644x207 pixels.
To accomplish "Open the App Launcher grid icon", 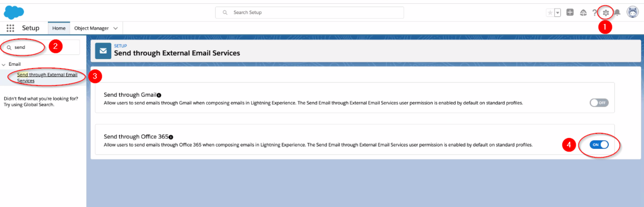I will tap(10, 28).
